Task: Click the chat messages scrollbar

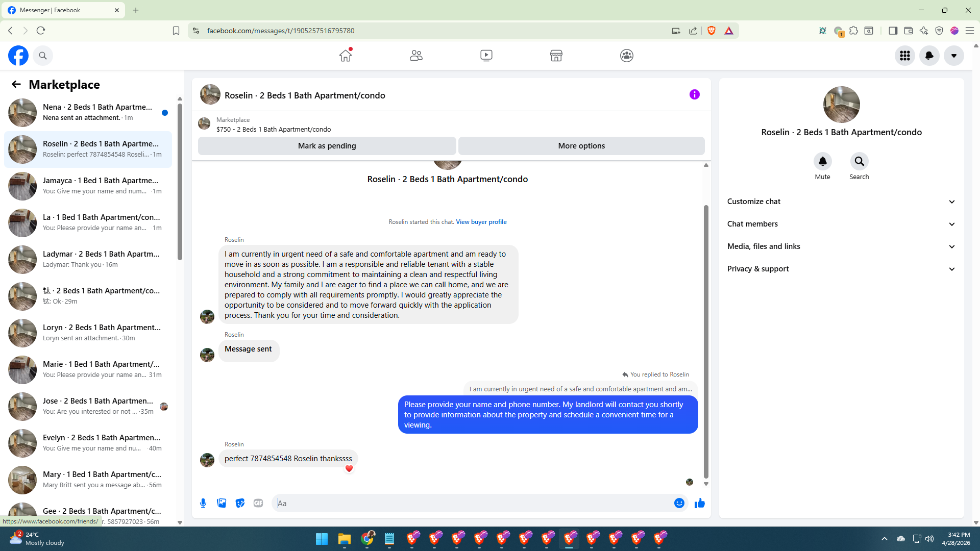Action: (x=706, y=342)
